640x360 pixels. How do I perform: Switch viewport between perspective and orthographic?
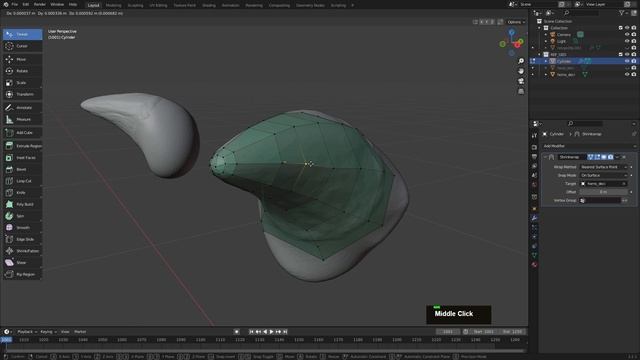click(x=521, y=91)
